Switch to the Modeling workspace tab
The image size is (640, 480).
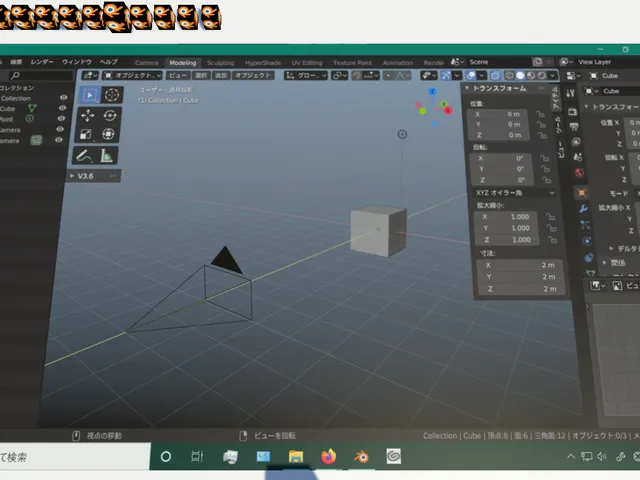182,63
